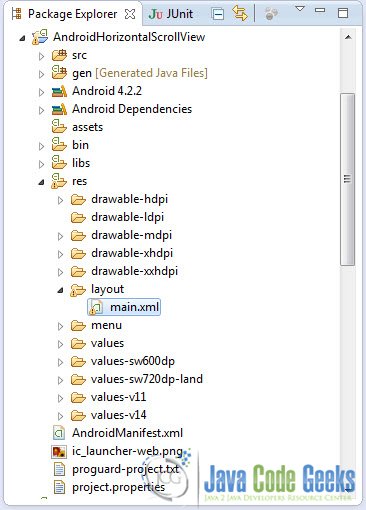Screen dimensions: 366x510
Task: Collapse the layout folder arrow
Action: tap(60, 290)
